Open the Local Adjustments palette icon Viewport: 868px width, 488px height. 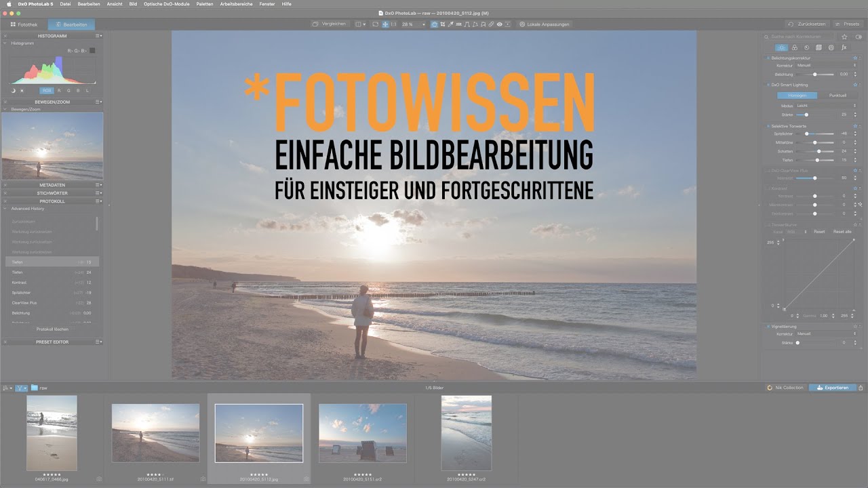click(831, 47)
